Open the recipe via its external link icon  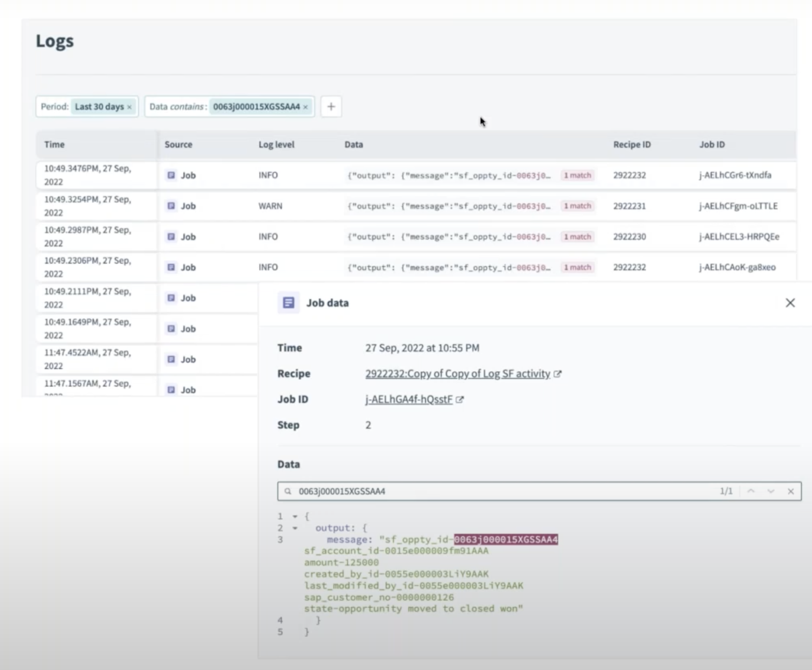click(559, 374)
